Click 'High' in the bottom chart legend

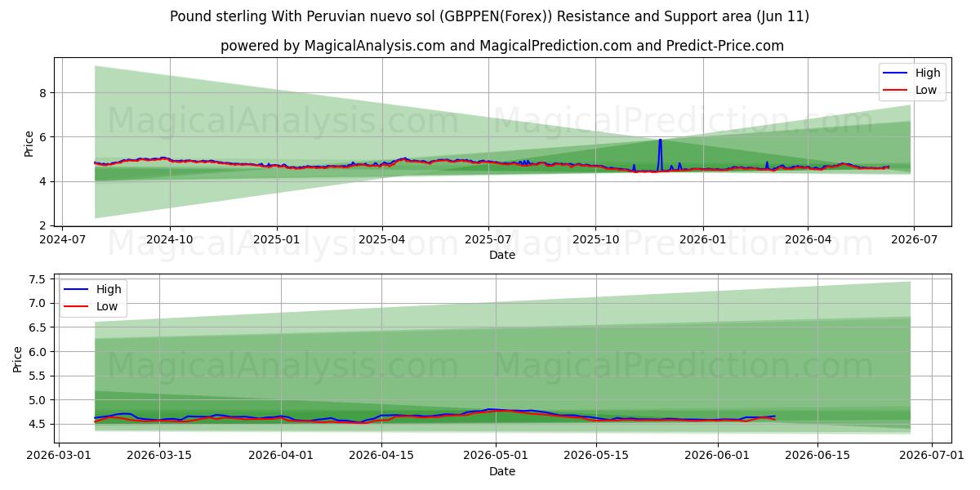(109, 289)
